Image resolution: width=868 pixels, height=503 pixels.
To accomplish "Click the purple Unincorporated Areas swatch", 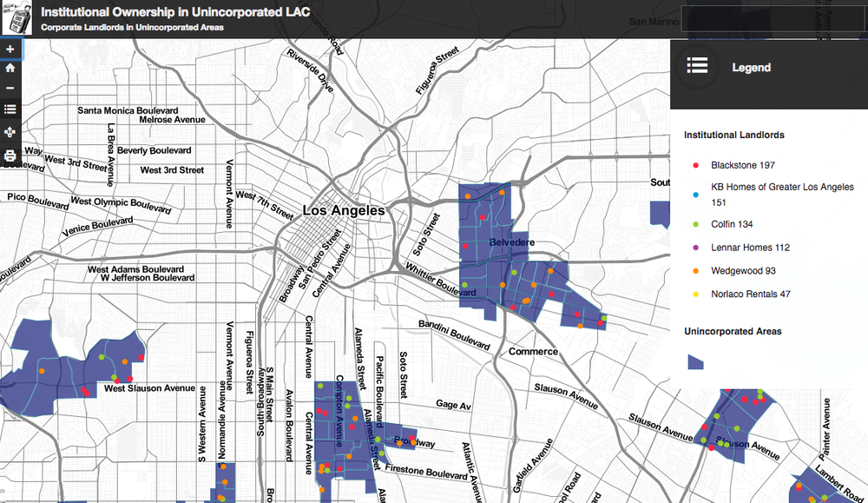I will click(x=695, y=361).
